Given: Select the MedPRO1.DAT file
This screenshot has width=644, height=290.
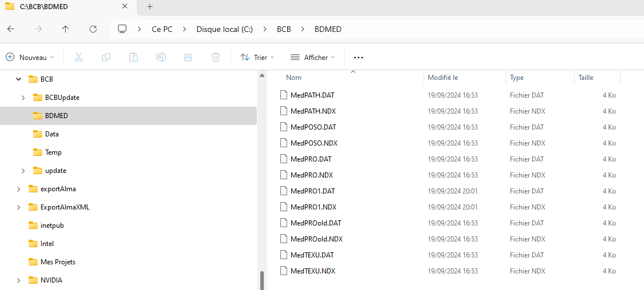Looking at the screenshot, I should coord(312,191).
